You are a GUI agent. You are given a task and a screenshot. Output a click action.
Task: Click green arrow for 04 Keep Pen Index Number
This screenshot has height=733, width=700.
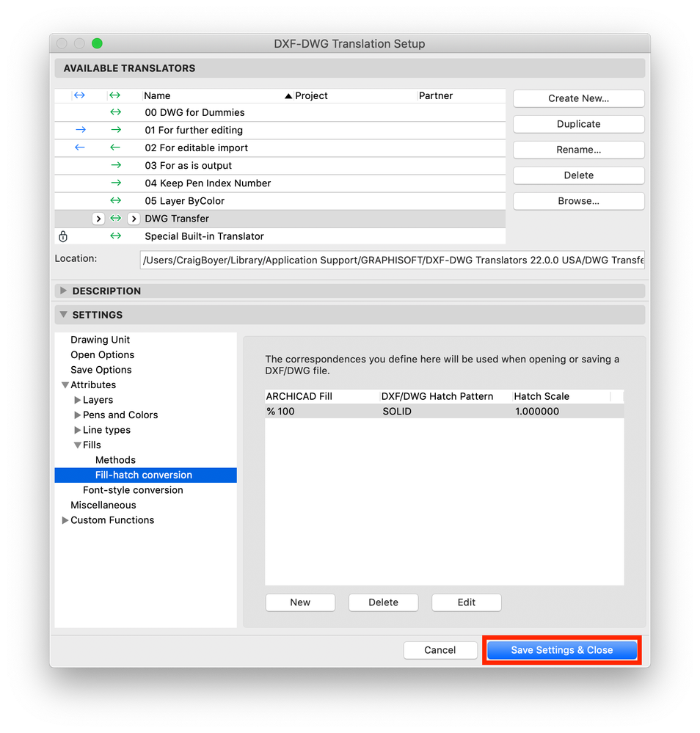[116, 183]
